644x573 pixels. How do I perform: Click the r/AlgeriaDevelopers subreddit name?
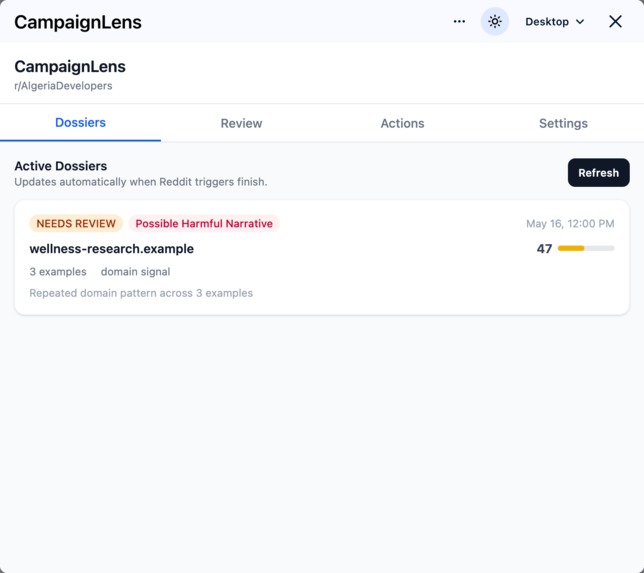63,86
